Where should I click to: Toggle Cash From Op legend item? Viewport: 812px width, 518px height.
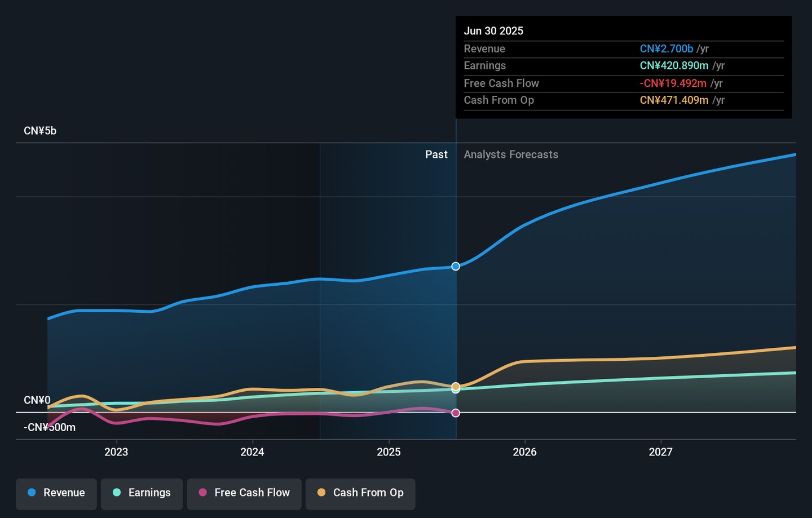[360, 493]
